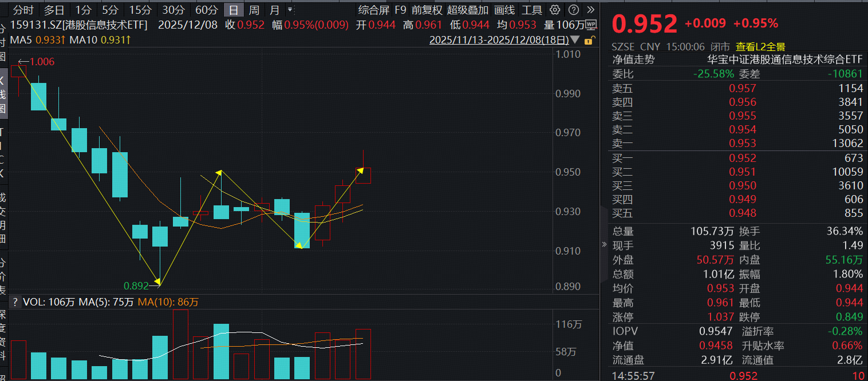The width and height of the screenshot is (868, 381).
Task: Click the 净值走势 label
Action: 633,59
